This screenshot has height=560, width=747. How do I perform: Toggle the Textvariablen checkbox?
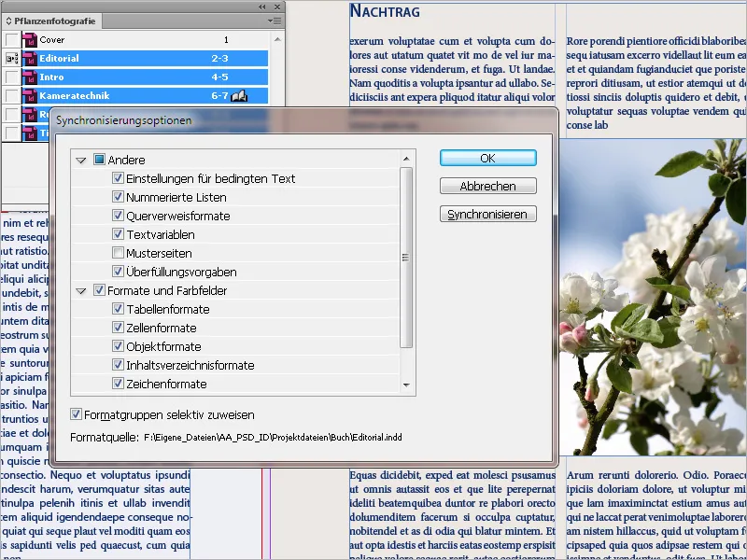[x=118, y=234]
